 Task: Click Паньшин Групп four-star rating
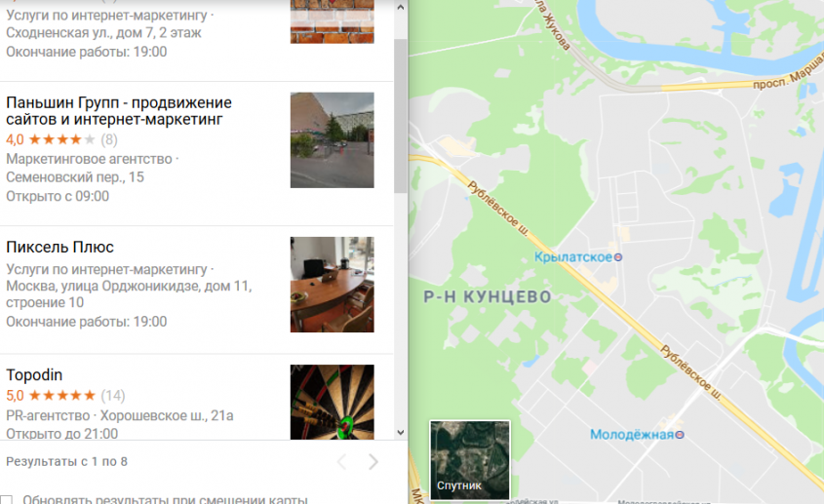(x=62, y=139)
